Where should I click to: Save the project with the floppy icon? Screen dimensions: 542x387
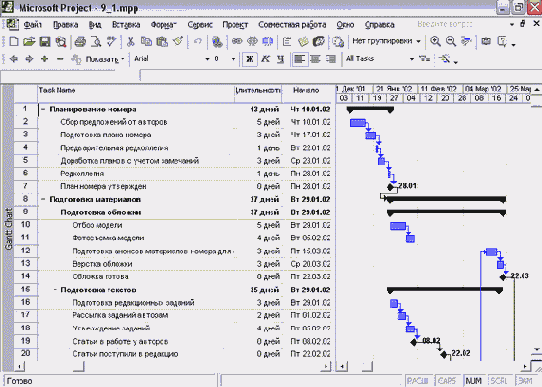(45, 42)
